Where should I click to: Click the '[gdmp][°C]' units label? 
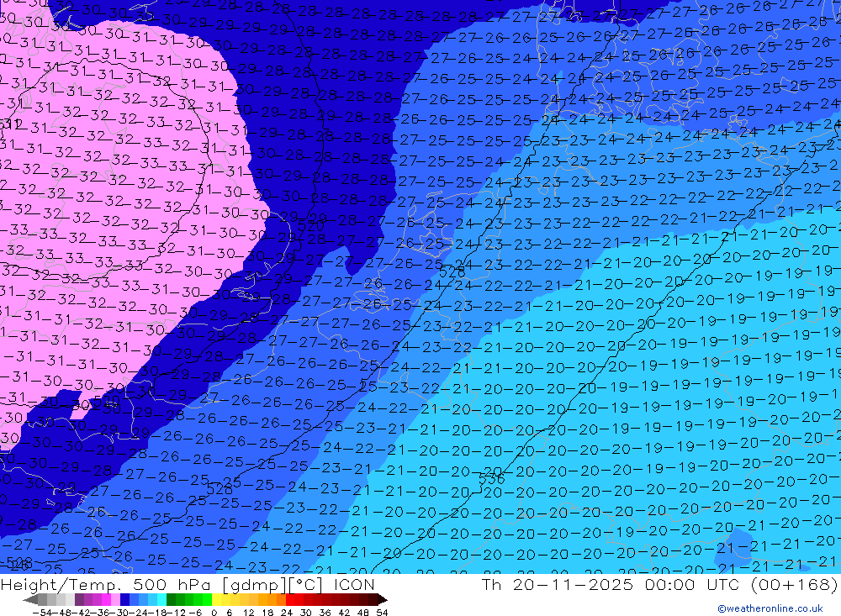pos(272,584)
